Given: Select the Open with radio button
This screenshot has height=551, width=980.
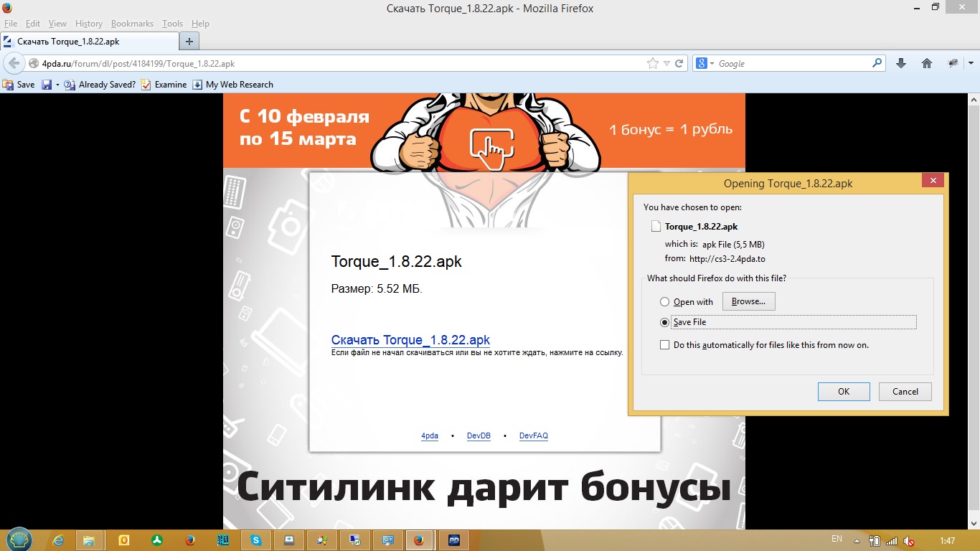Looking at the screenshot, I should (664, 302).
